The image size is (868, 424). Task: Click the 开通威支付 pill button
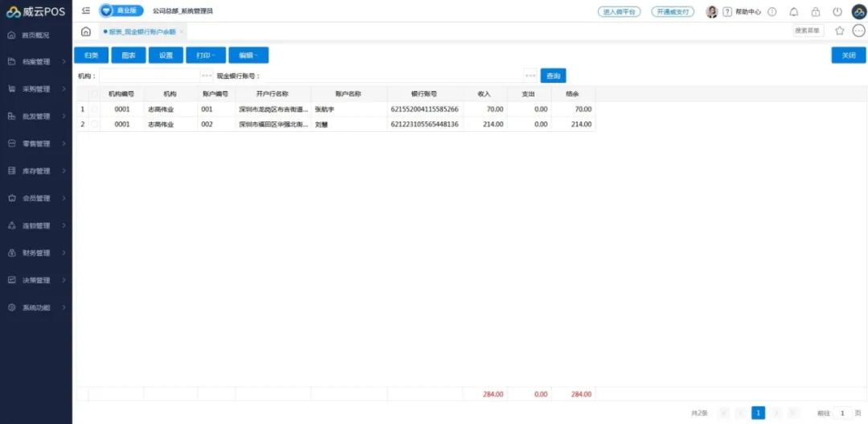[673, 11]
